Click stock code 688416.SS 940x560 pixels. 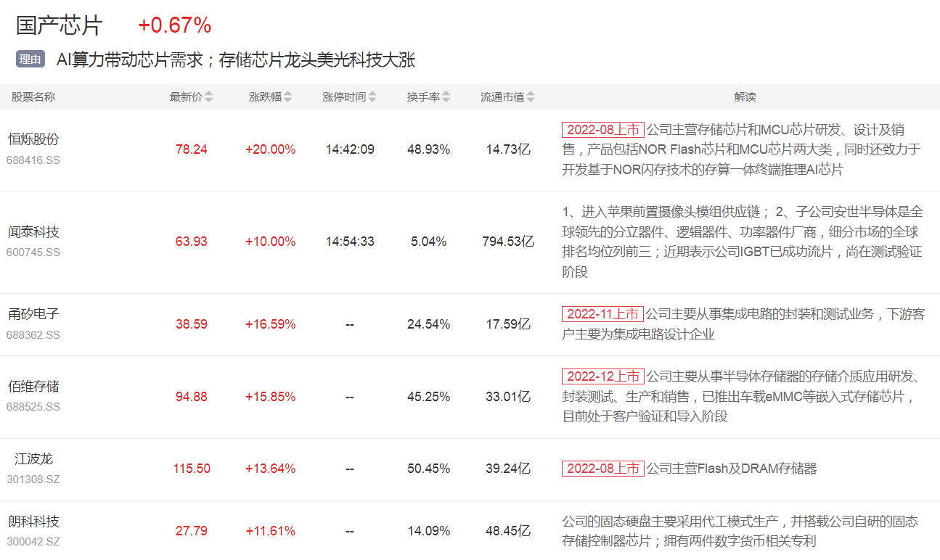coord(33,160)
